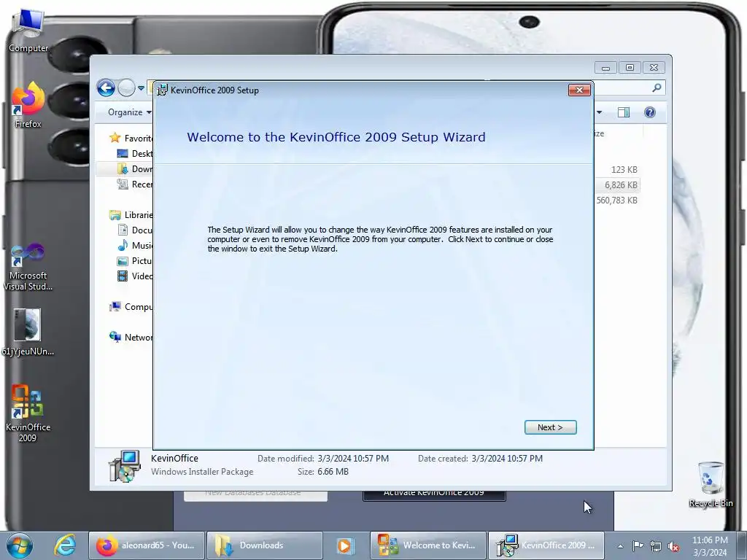
Task: Minimize the Downloads Explorer window
Action: tap(605, 68)
